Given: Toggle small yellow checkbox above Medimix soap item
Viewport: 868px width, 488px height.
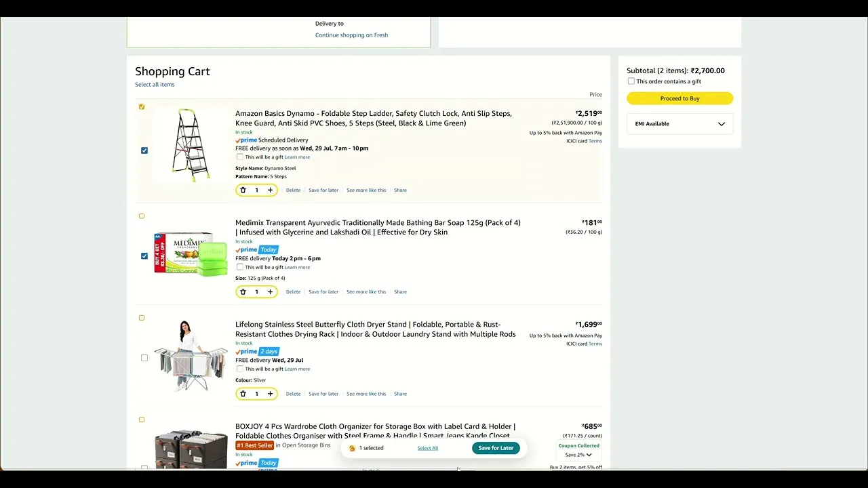Looking at the screenshot, I should [142, 216].
